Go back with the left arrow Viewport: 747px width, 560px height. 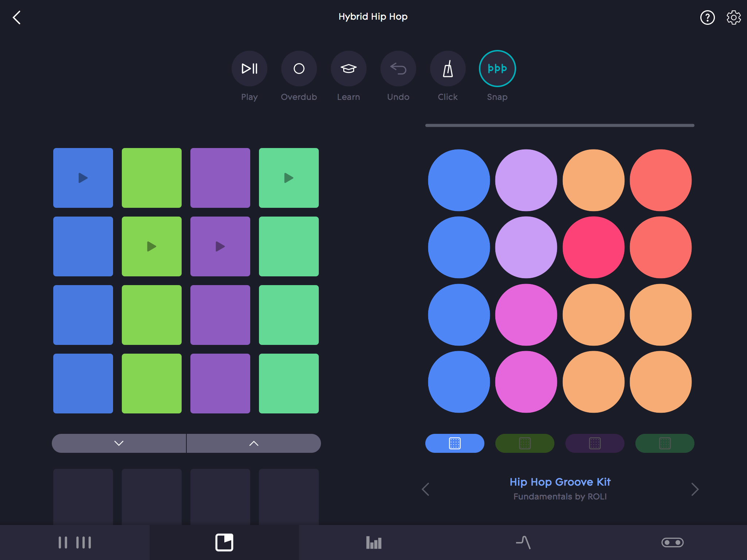[x=17, y=17]
